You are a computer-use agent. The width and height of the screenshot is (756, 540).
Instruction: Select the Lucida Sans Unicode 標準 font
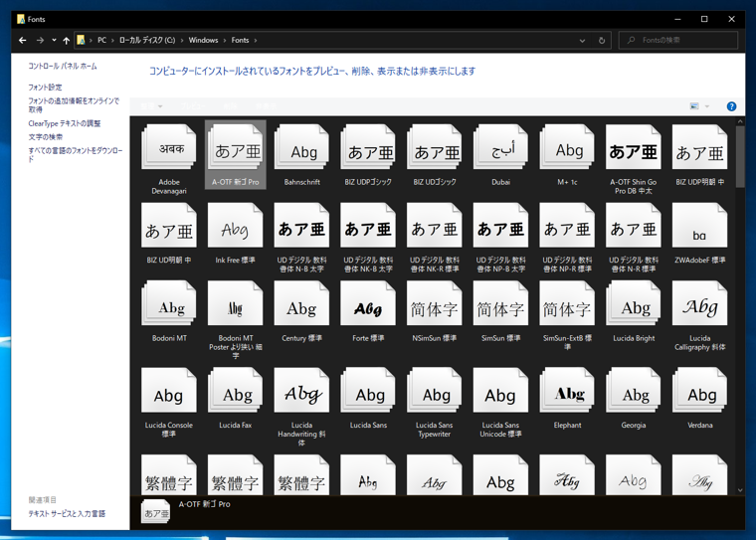[501, 390]
